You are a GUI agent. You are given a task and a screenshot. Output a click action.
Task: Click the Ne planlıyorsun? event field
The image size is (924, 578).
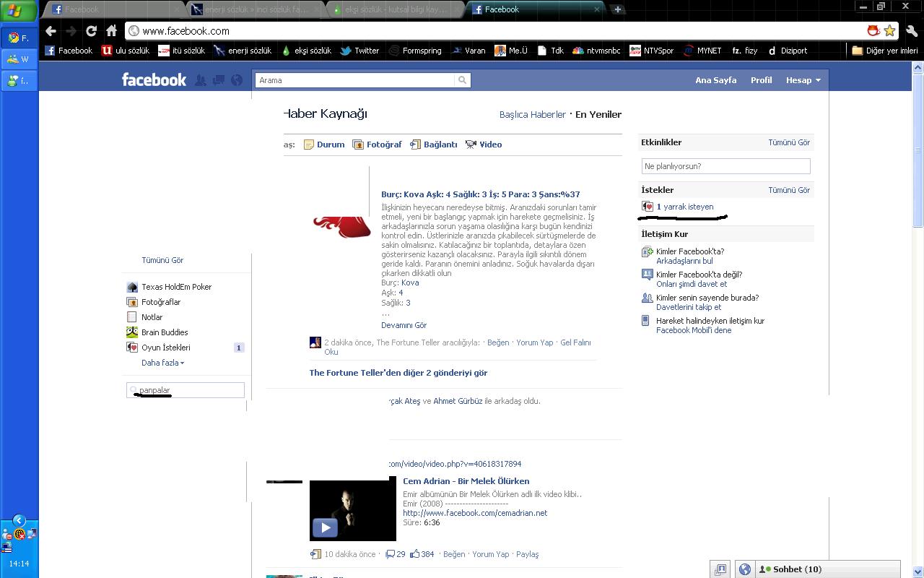tap(725, 166)
